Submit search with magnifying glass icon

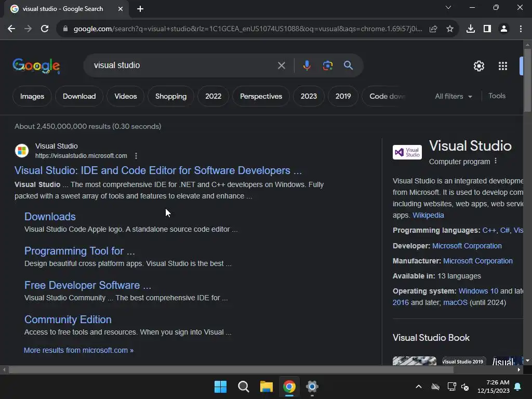(x=349, y=65)
